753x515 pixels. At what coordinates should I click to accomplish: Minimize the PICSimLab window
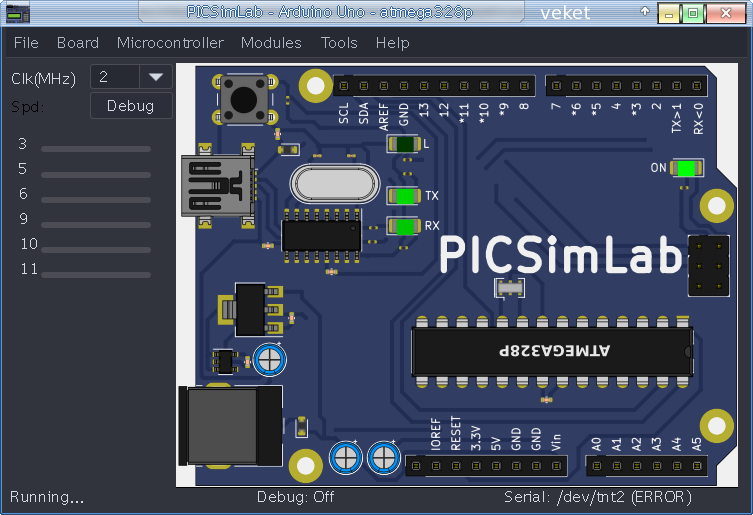(x=669, y=13)
